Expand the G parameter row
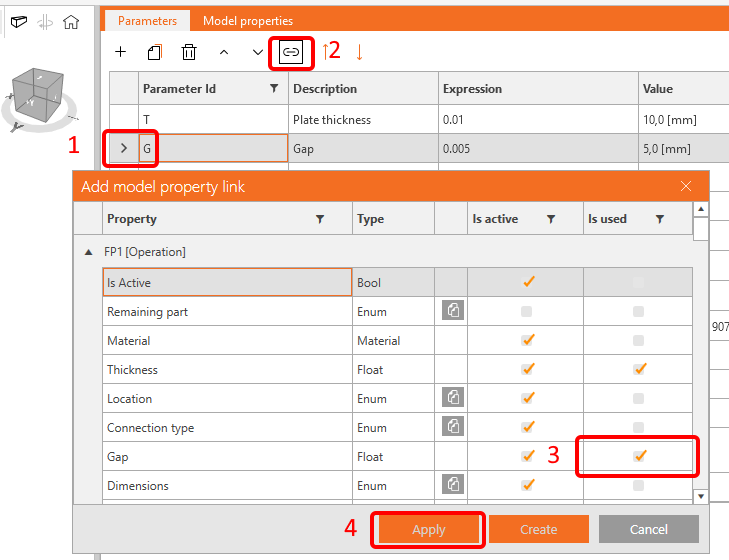This screenshot has width=729, height=560. coord(124,149)
